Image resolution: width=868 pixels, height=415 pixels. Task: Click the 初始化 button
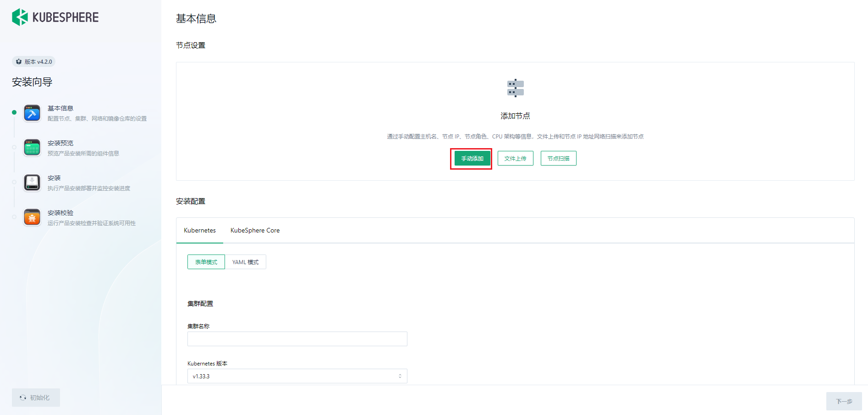[36, 398]
